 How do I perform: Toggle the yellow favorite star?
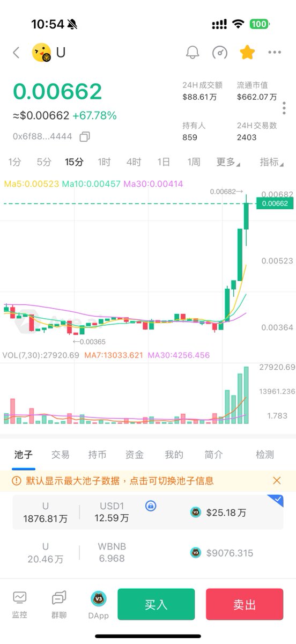[247, 52]
